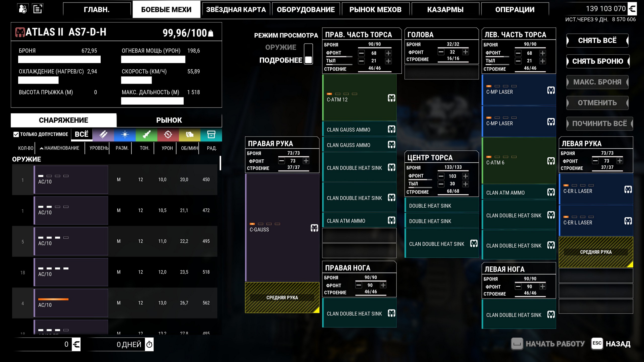Click the mech icon on CLAN ATM AMMO left torso
The width and height of the screenshot is (644, 362).
click(551, 193)
